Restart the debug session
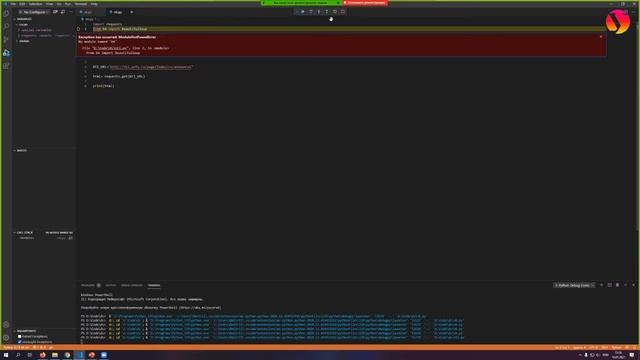 pyautogui.click(x=335, y=12)
